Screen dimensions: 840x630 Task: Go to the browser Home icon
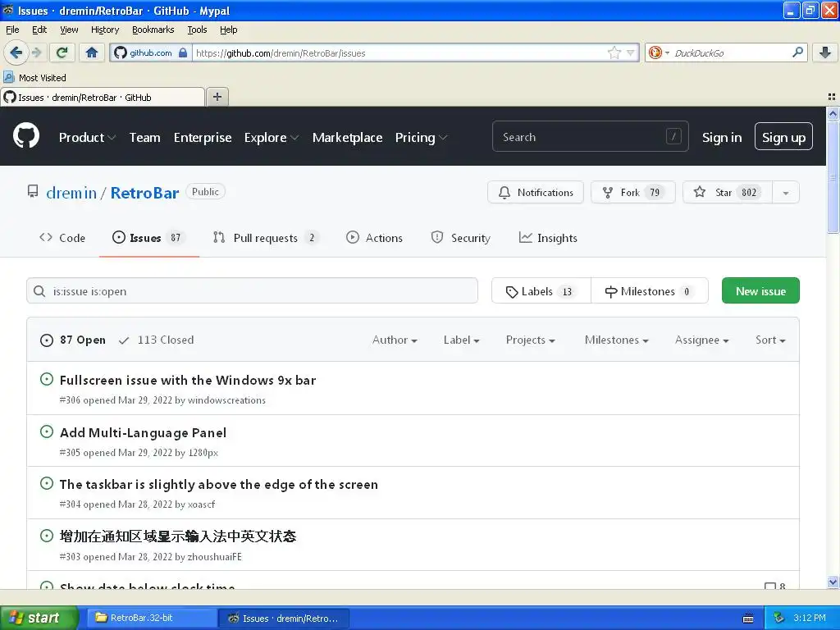92,52
